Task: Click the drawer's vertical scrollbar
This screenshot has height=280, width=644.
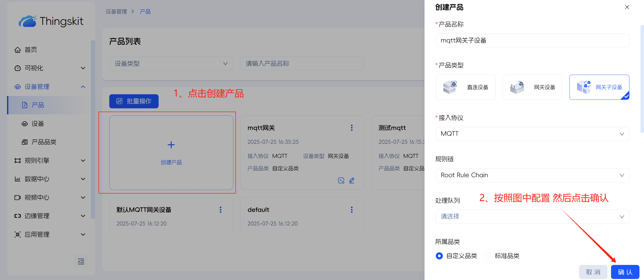Action: 642,78
